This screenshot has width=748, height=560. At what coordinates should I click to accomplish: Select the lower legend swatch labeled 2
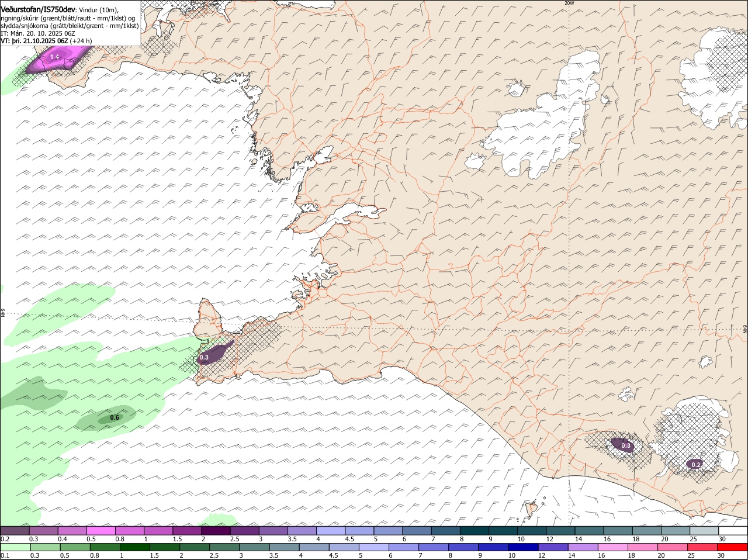(195, 547)
